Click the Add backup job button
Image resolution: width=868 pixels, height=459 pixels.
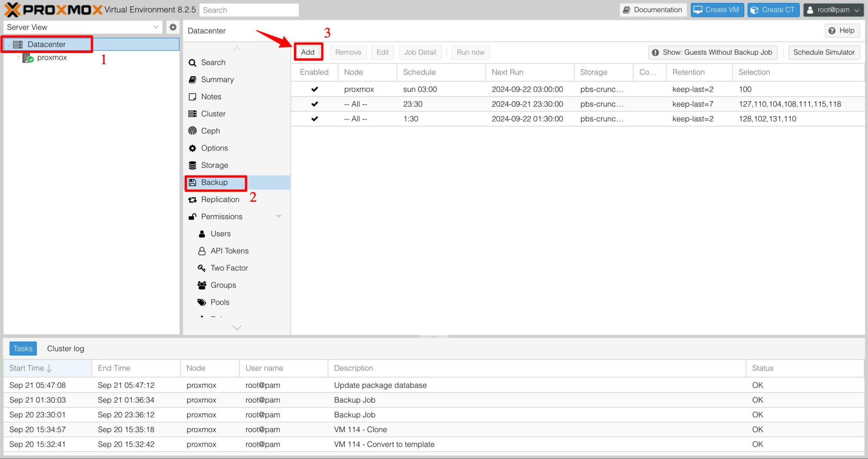308,52
